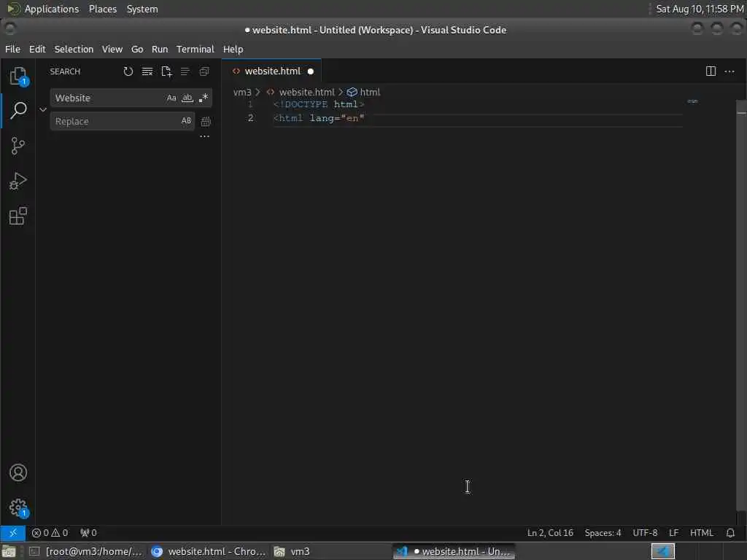
Task: Collapse the Replace toggle chevron
Action: (43, 109)
